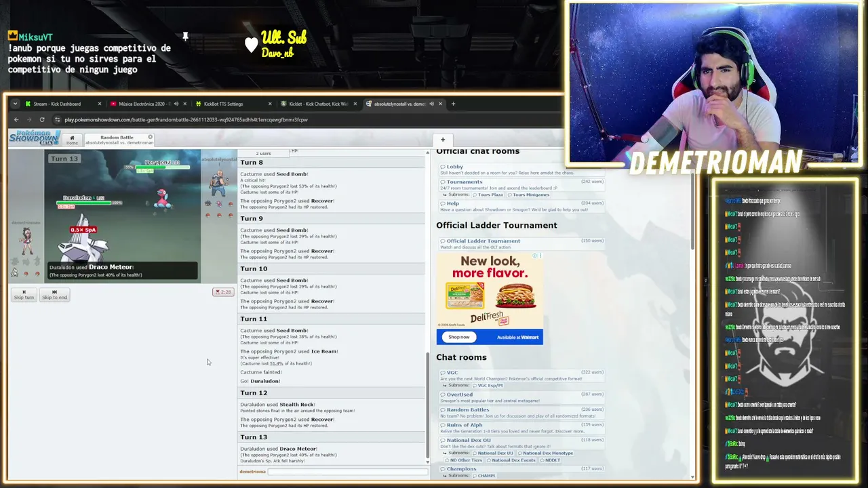Image resolution: width=868 pixels, height=488 pixels.
Task: Select the absolutelynostall vs. demetrioman browser tab
Action: (399, 104)
